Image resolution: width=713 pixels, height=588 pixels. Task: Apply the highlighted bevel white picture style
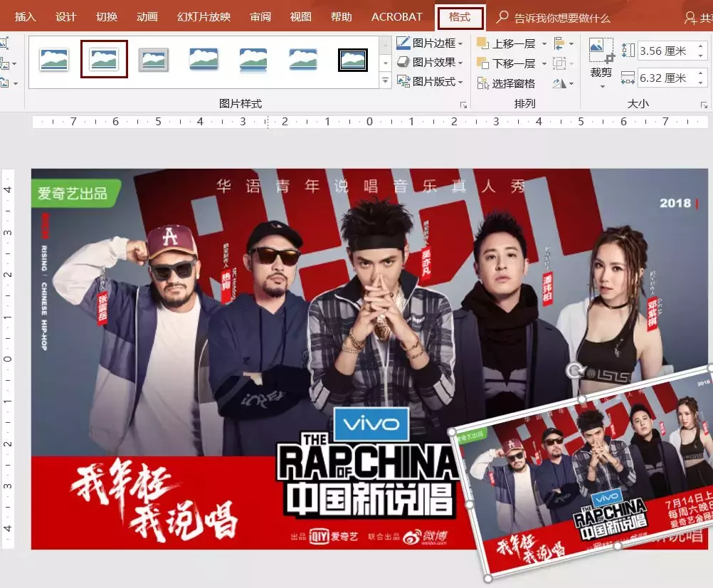pyautogui.click(x=104, y=59)
